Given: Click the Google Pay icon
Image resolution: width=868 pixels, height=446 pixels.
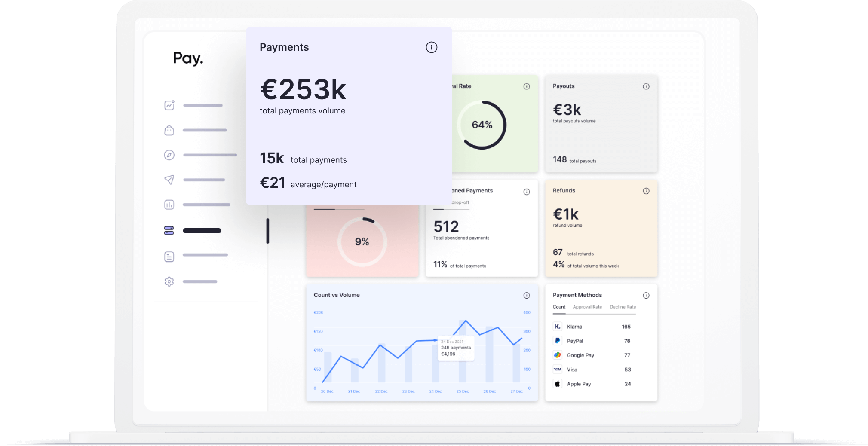Looking at the screenshot, I should pos(558,355).
